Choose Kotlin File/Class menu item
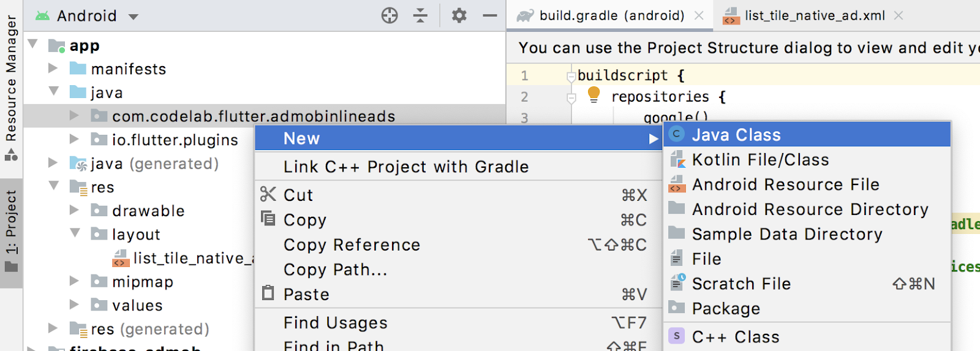 (x=760, y=160)
